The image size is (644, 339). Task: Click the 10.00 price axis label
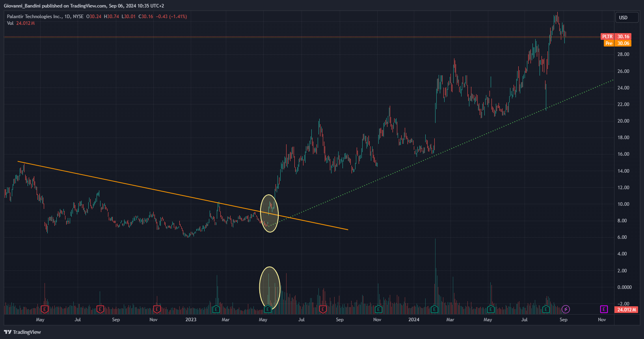[623, 204]
